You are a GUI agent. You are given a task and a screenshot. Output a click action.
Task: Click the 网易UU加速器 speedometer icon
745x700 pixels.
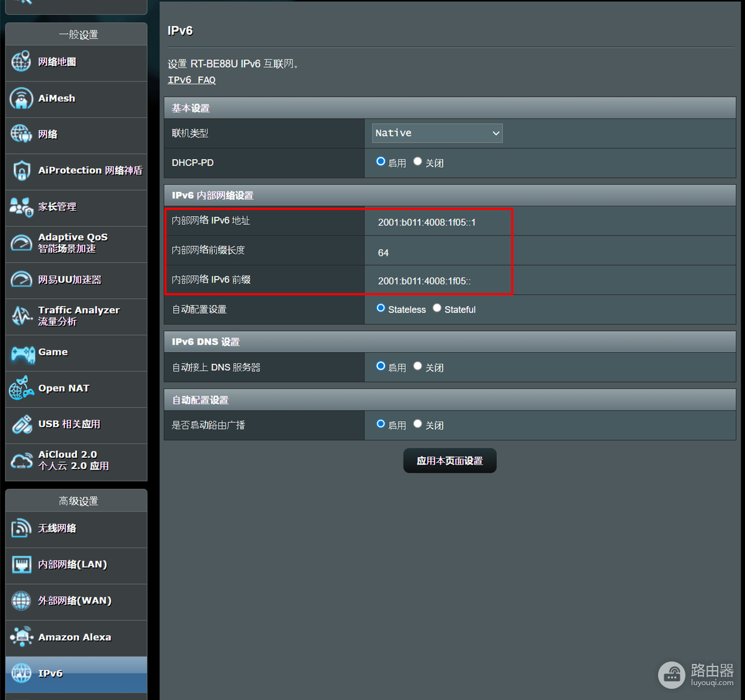click(21, 280)
